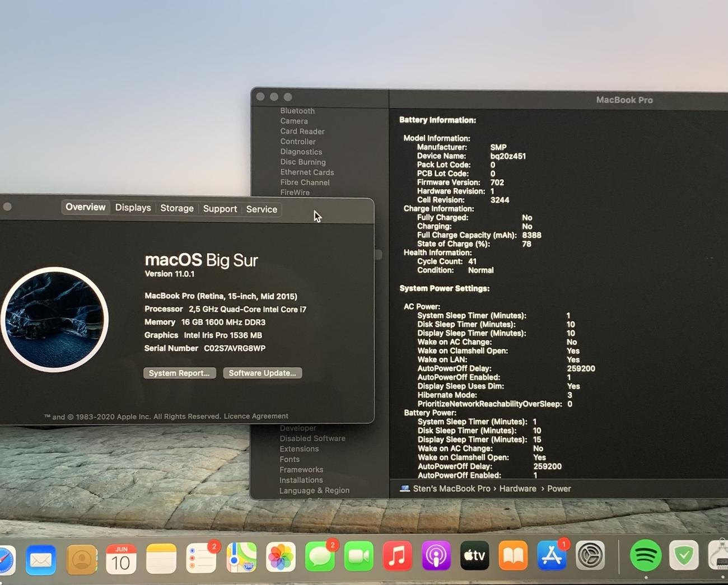Screen dimensions: 728x585
Task: Open the Music app
Action: pos(397,556)
